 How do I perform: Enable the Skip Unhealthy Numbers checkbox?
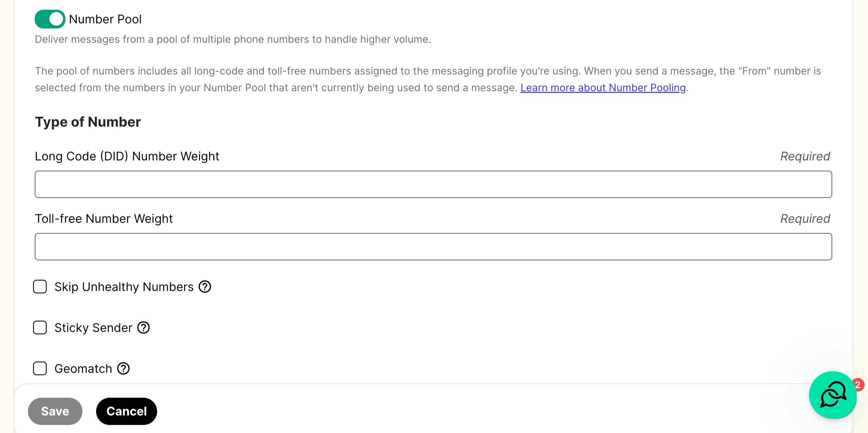(x=40, y=287)
